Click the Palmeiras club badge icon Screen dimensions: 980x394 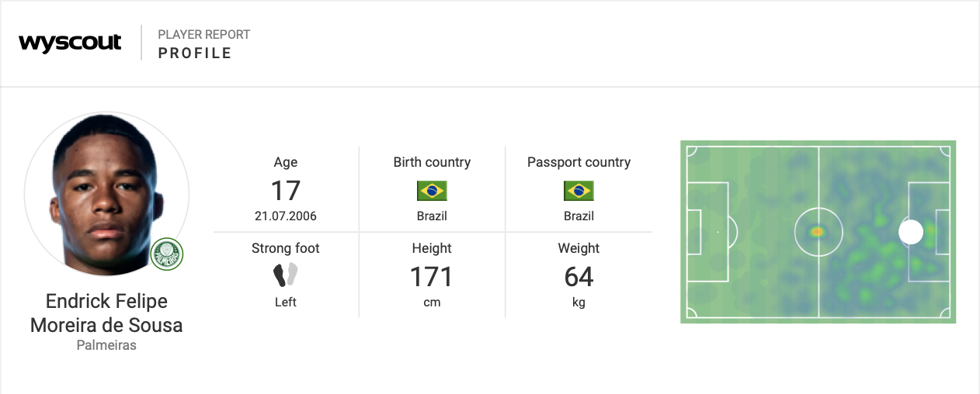point(165,253)
